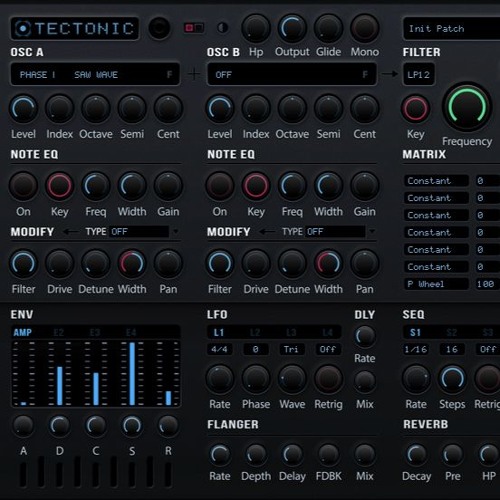Toggle the LFO Retrig knob

point(328,379)
